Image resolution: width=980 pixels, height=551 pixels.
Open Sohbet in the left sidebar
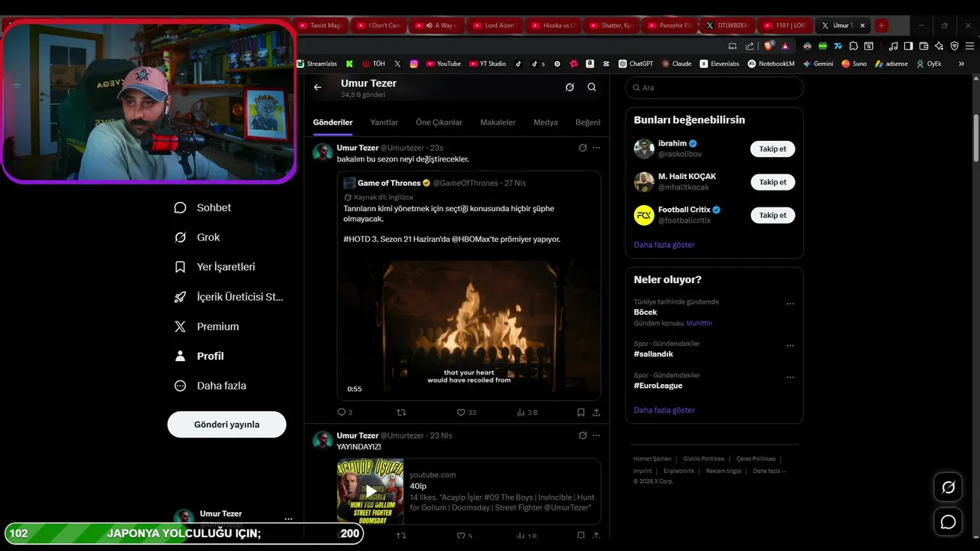coord(203,207)
